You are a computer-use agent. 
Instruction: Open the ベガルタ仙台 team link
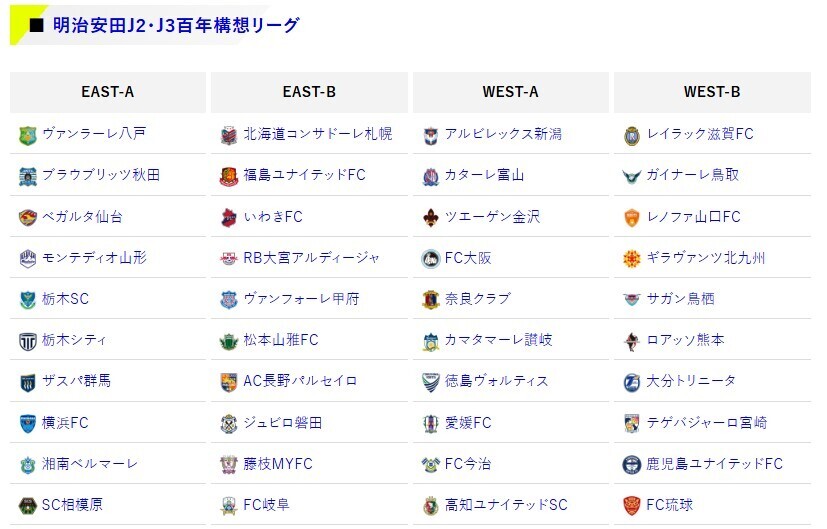click(82, 217)
